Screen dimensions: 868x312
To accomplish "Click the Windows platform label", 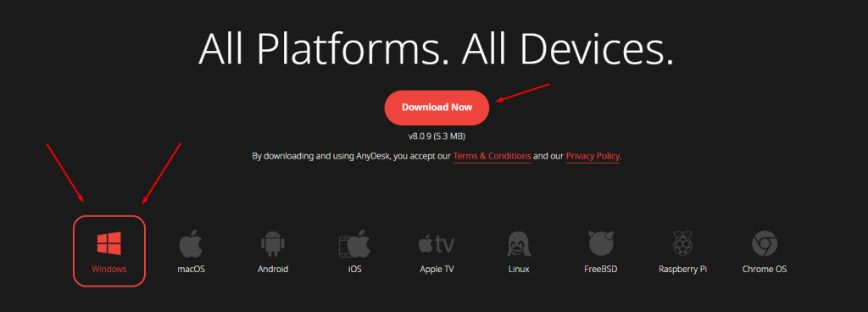I will tap(109, 270).
